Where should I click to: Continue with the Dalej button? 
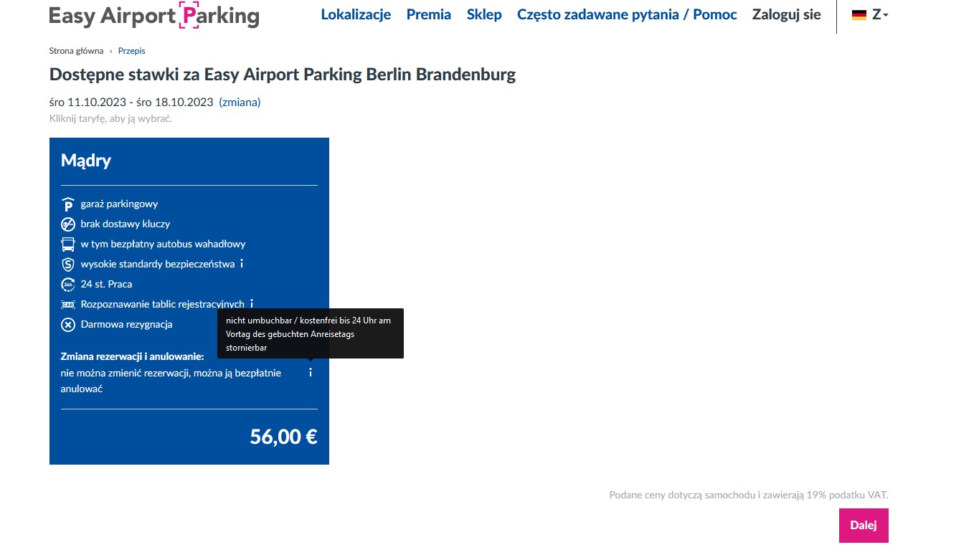864,525
